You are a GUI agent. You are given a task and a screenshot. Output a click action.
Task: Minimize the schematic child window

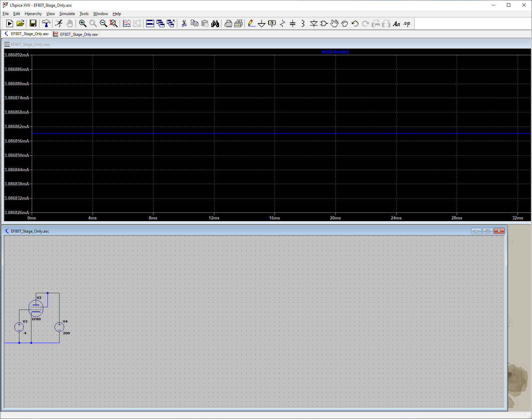[476, 231]
